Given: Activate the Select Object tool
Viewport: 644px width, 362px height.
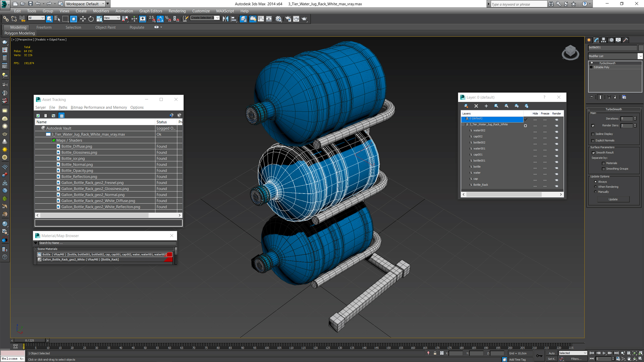Looking at the screenshot, I should click(49, 19).
